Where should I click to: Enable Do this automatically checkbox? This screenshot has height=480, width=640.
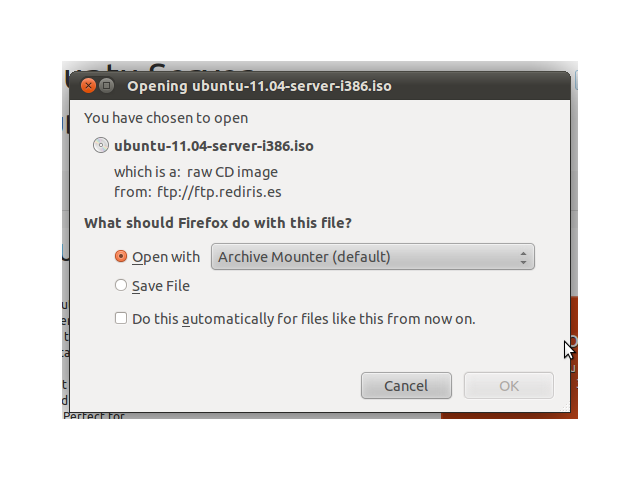tap(121, 318)
